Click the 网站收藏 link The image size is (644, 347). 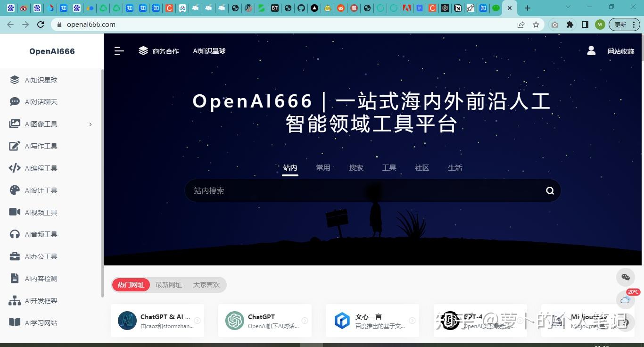[621, 51]
